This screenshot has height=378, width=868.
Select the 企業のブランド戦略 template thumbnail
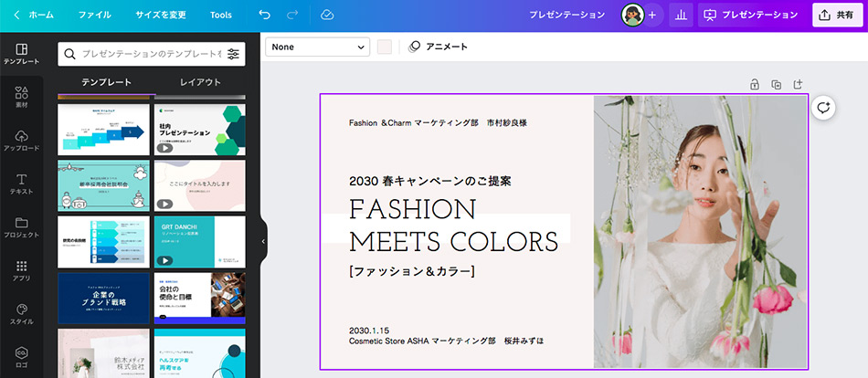coord(102,297)
